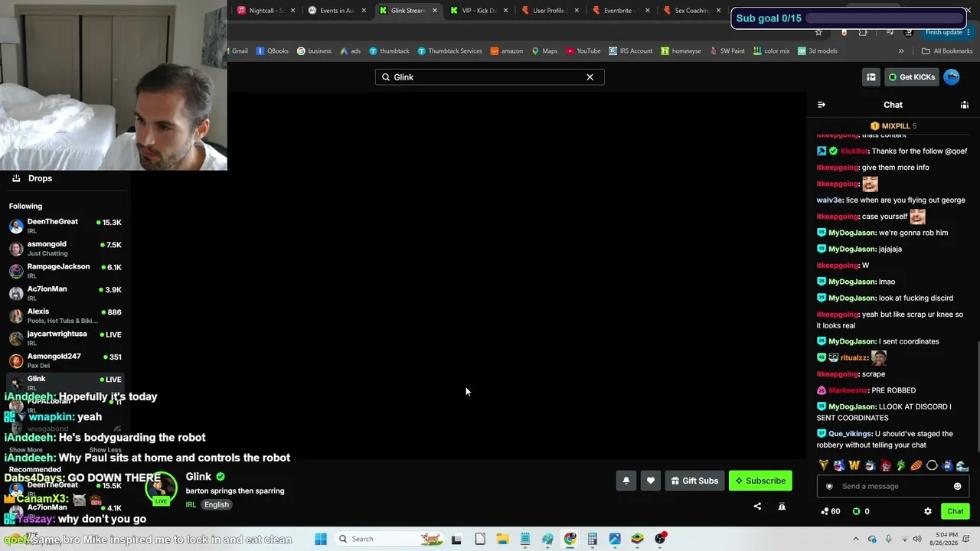Share the stream via share icon
This screenshot has height=551, width=980.
click(x=757, y=506)
